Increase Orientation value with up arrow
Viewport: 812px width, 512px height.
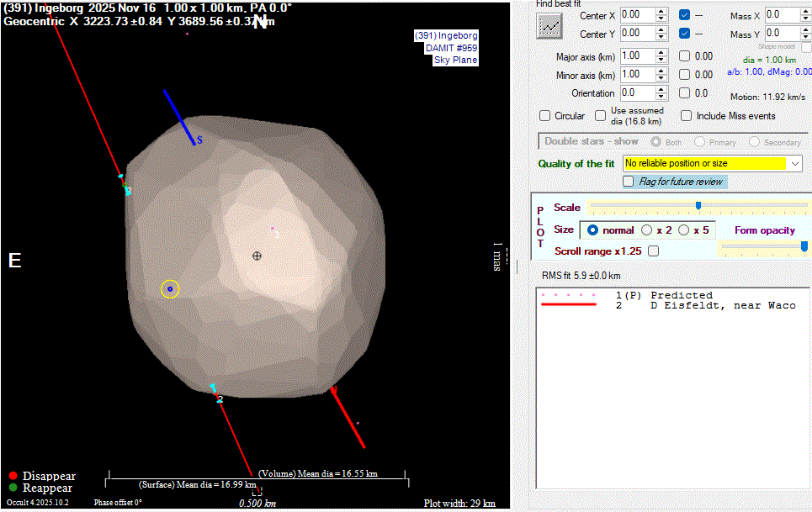click(x=661, y=89)
